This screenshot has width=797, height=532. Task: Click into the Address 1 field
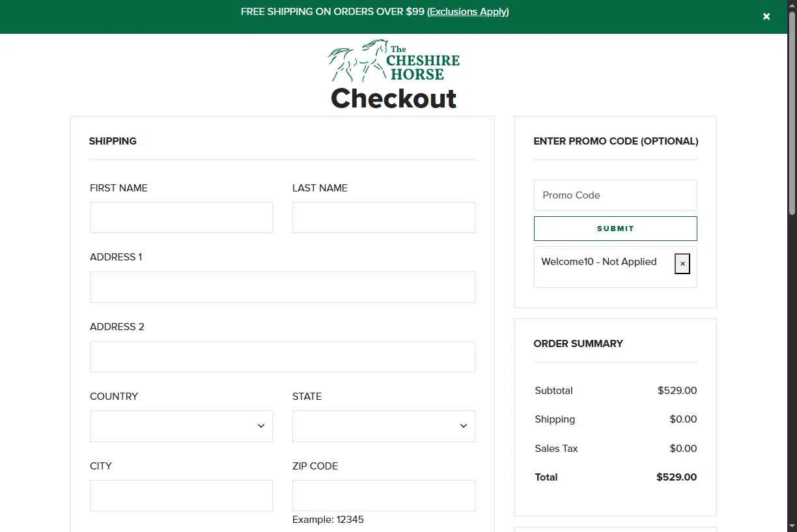(x=283, y=287)
